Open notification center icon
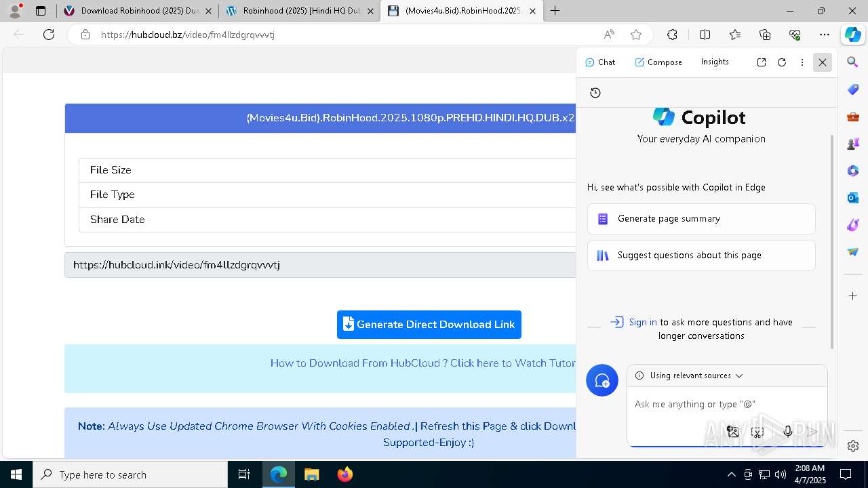 846,474
